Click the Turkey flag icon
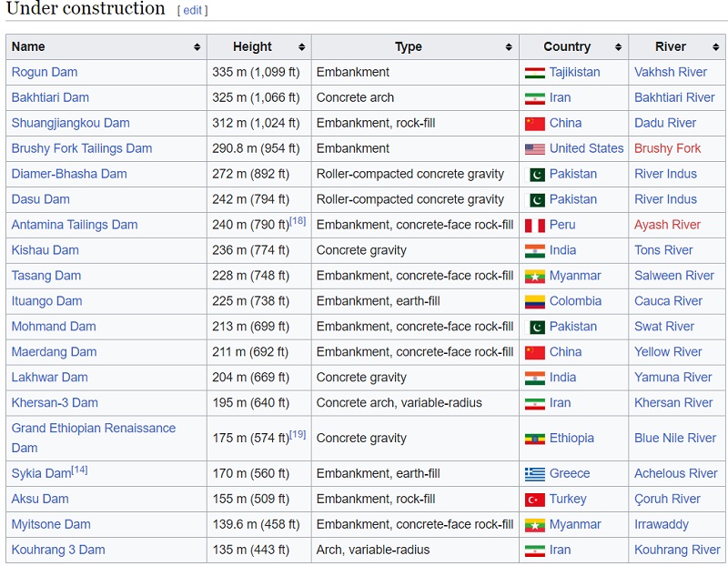Viewport: 728px width, 566px height. click(535, 500)
